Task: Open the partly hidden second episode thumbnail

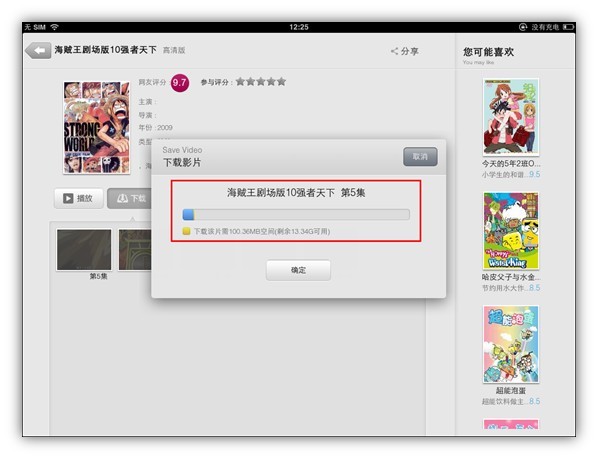Action: pos(135,250)
